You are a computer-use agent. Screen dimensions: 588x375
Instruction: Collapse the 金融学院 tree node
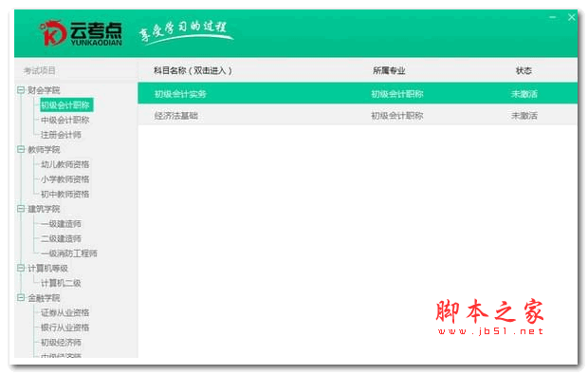point(21,298)
